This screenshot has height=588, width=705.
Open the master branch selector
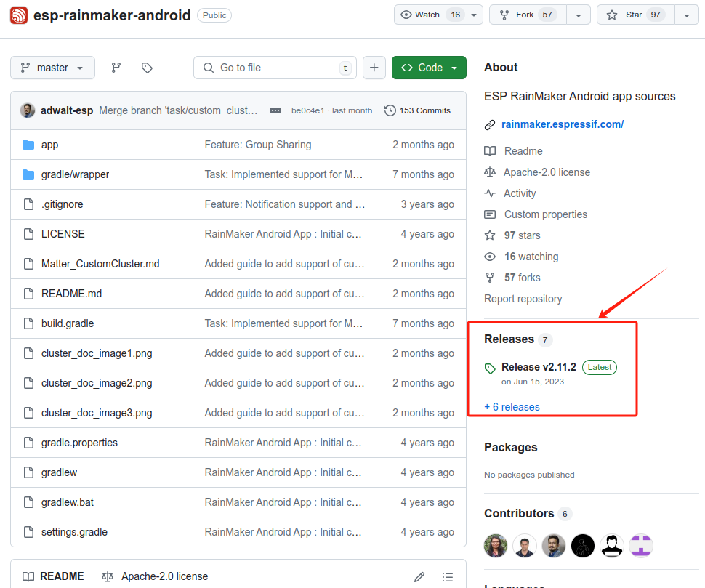click(x=52, y=68)
